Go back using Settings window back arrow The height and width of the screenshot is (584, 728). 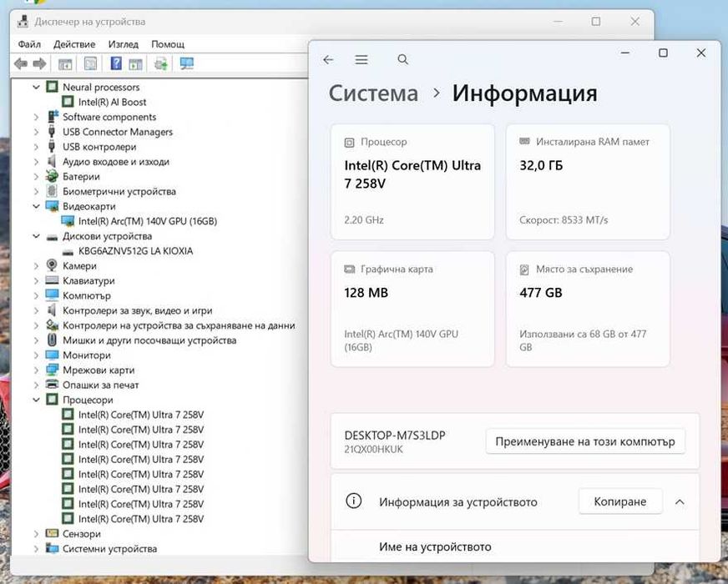click(328, 59)
